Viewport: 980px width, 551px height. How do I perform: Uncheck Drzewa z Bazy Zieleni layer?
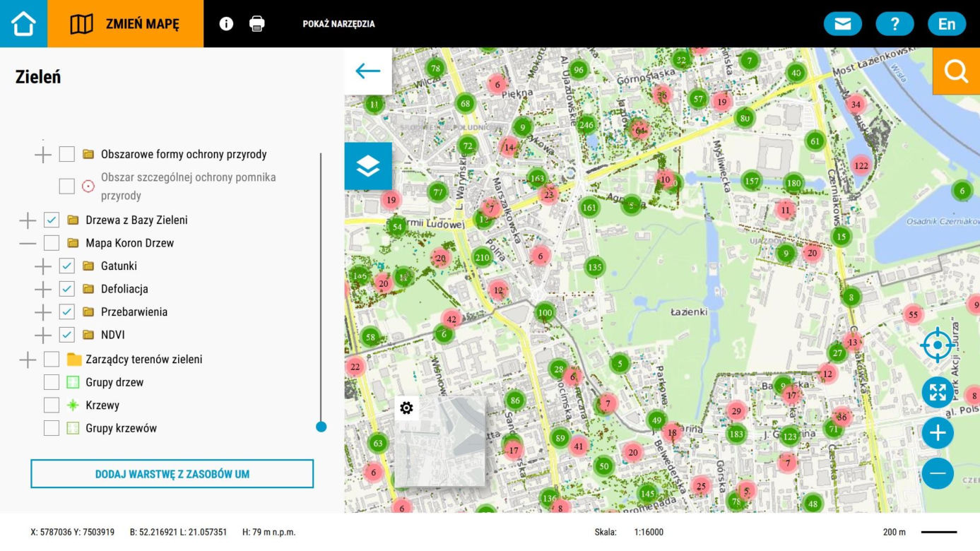click(52, 220)
